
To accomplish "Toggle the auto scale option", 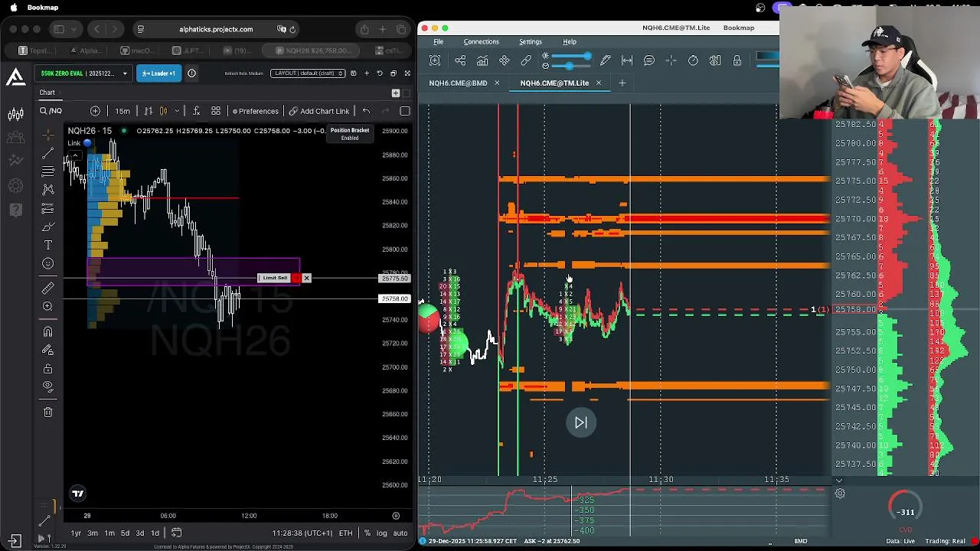I will click(x=400, y=533).
